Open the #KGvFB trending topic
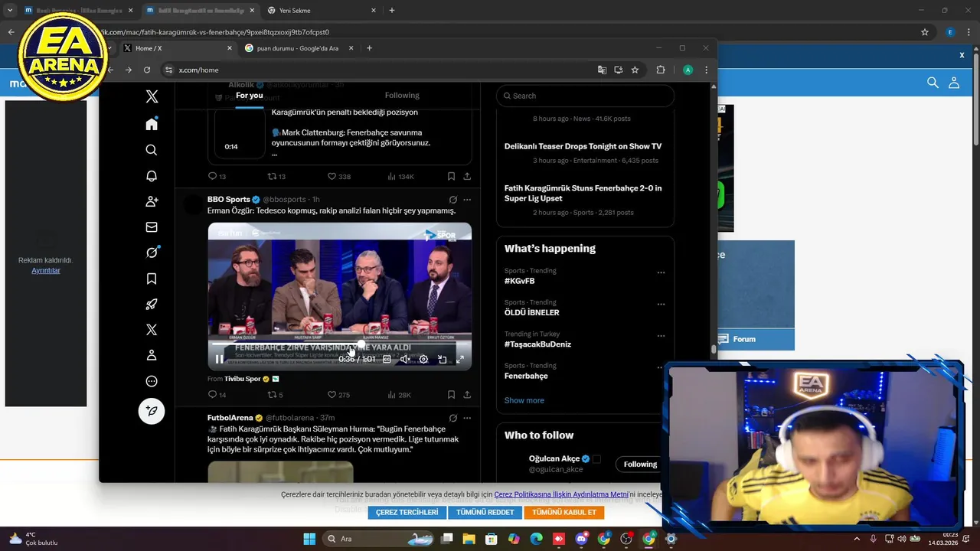 pyautogui.click(x=520, y=281)
